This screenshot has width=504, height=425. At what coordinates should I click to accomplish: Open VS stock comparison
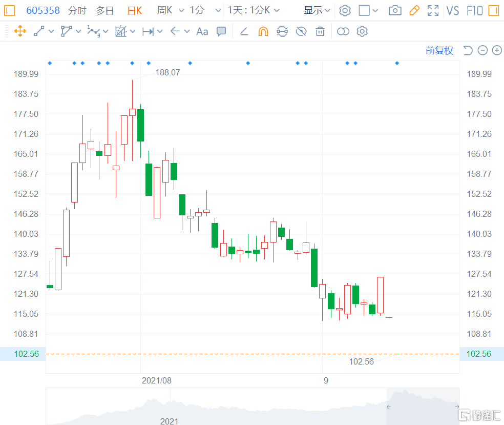[x=453, y=11]
